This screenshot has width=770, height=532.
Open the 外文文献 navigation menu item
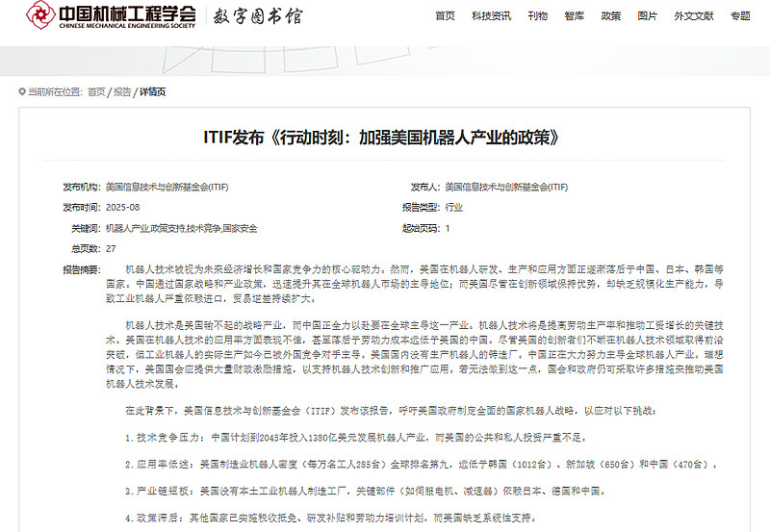(x=693, y=16)
